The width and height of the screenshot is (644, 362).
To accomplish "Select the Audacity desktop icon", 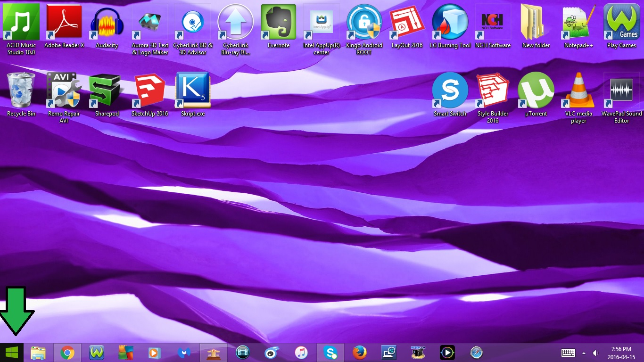I will coord(107,26).
